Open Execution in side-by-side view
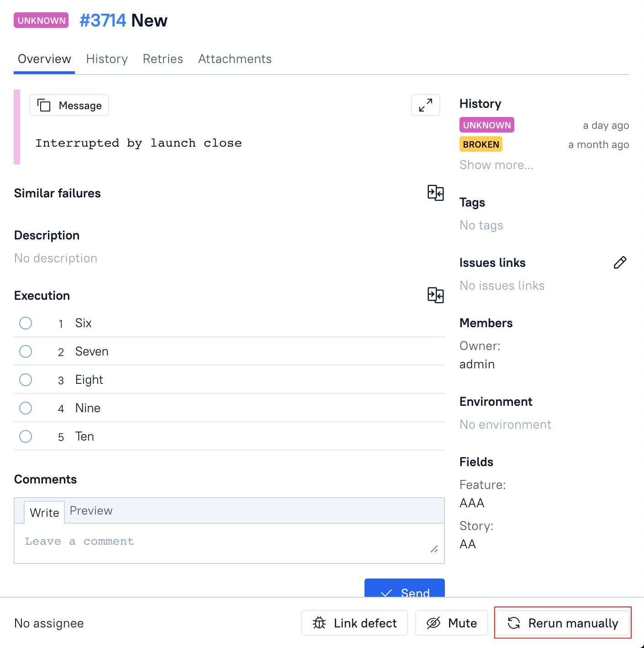 [435, 295]
